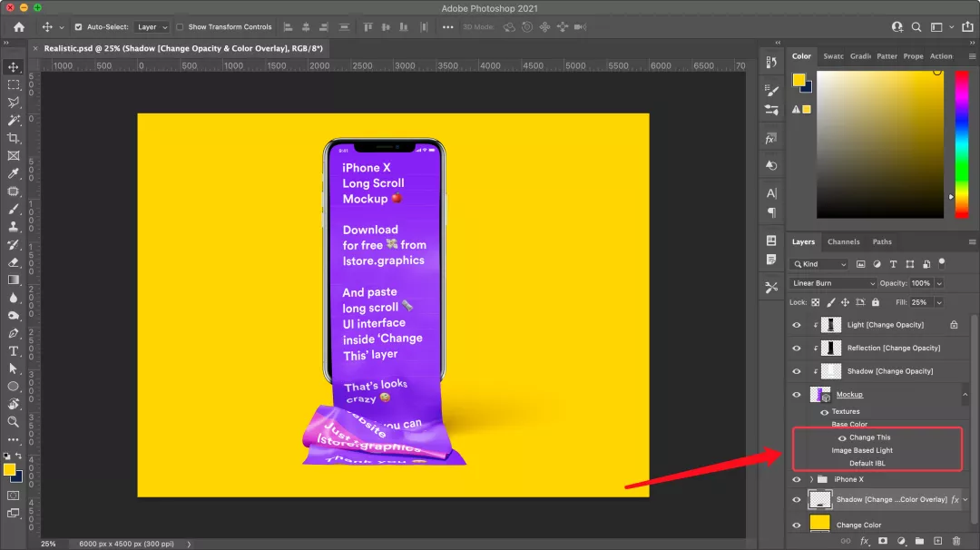This screenshot has height=550, width=980.
Task: Click the Home icon in options bar
Action: (19, 27)
